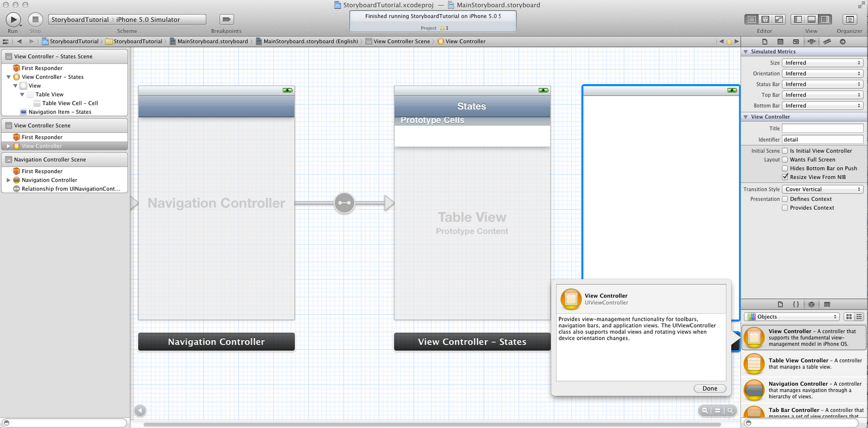
Task: Show the Quick Help inspector
Action: [x=780, y=42]
